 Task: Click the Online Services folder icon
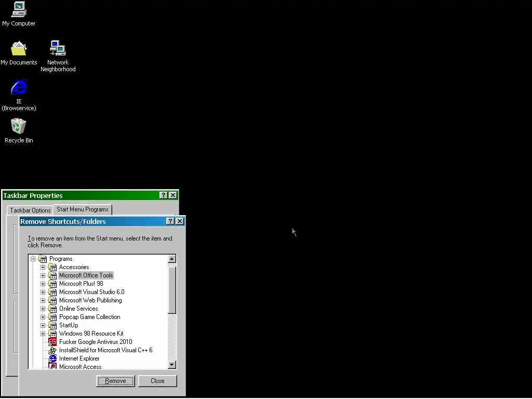(52, 309)
